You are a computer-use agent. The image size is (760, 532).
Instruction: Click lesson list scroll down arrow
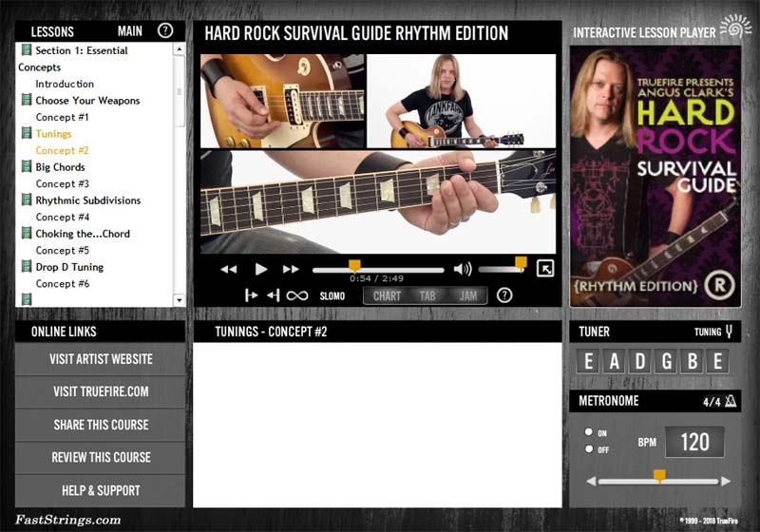tap(180, 300)
